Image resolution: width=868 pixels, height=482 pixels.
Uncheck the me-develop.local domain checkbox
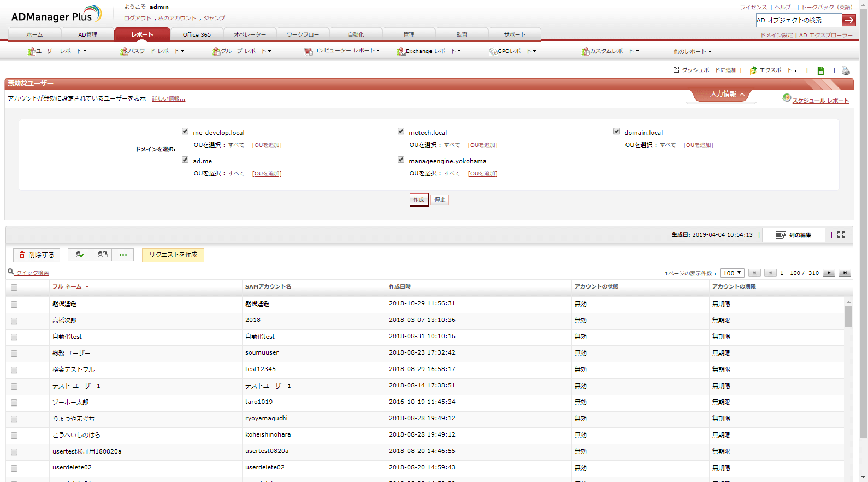coord(185,132)
